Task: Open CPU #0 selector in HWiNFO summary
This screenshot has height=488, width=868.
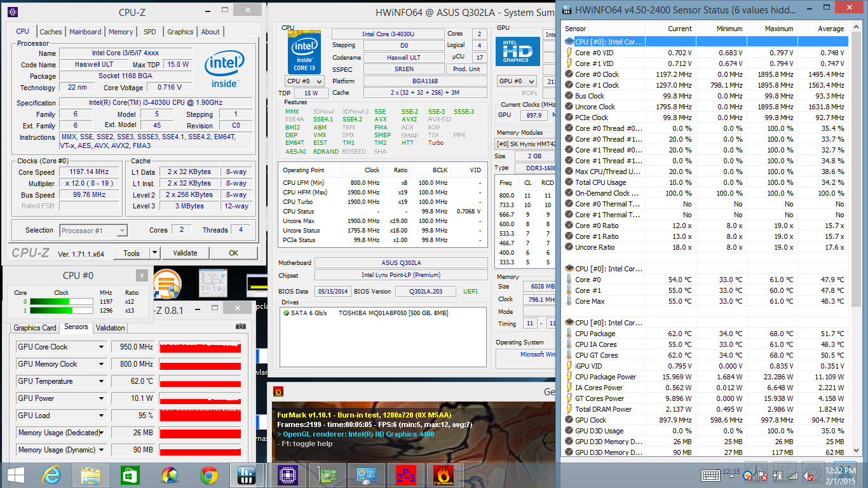Action: (x=304, y=81)
